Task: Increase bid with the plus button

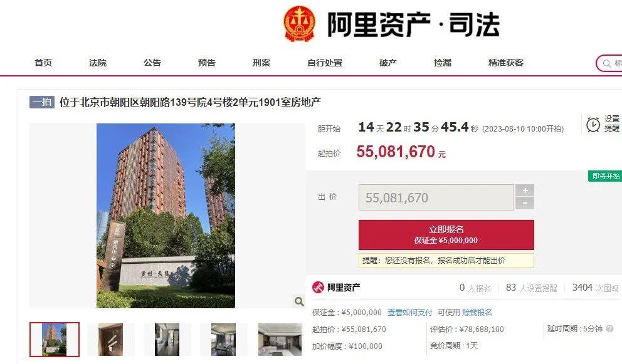Action: [524, 190]
